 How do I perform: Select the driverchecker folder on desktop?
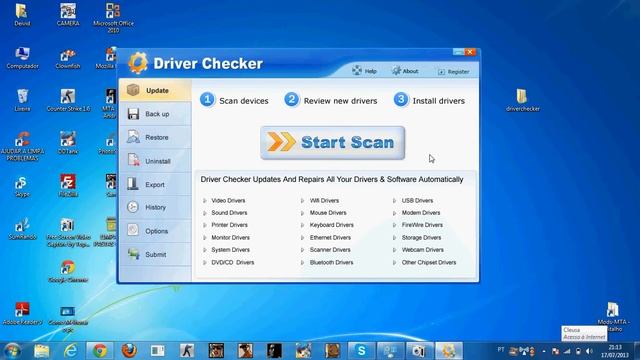[x=522, y=100]
